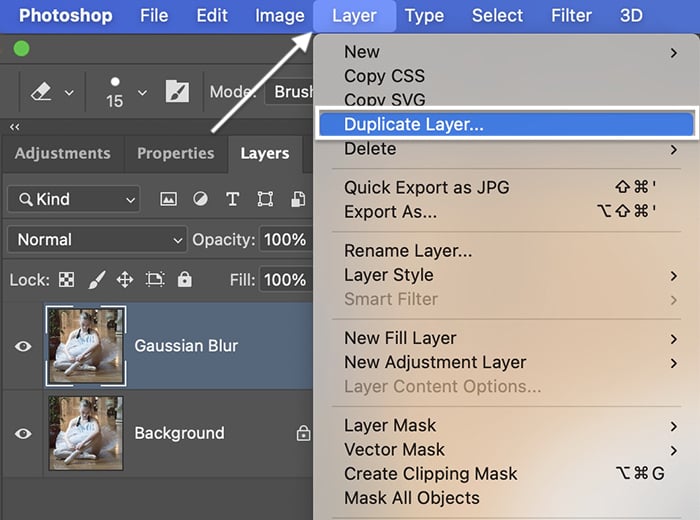Lock position move icon
Image resolution: width=700 pixels, height=520 pixels.
click(125, 280)
